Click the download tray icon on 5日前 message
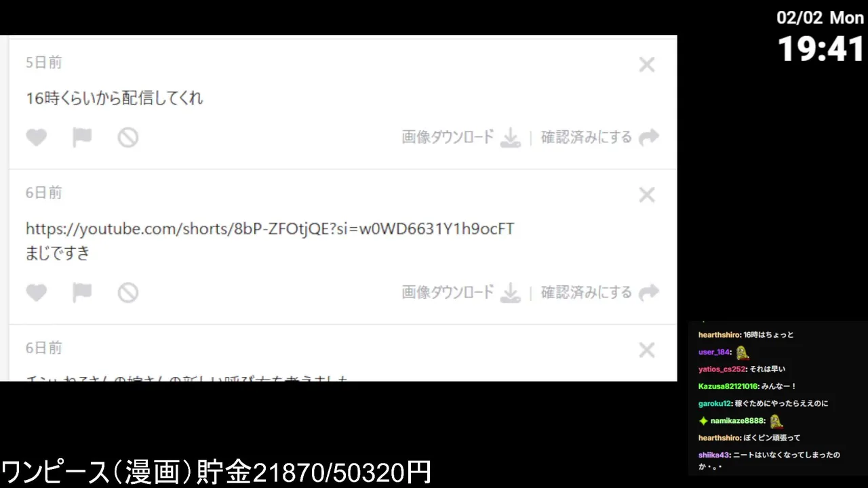Viewport: 868px width, 488px height. [x=510, y=138]
